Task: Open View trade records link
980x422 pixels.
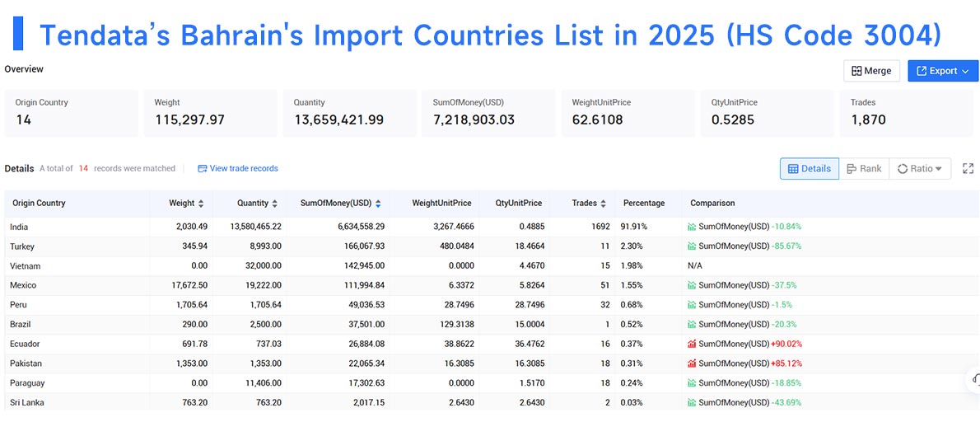Action: pos(237,168)
